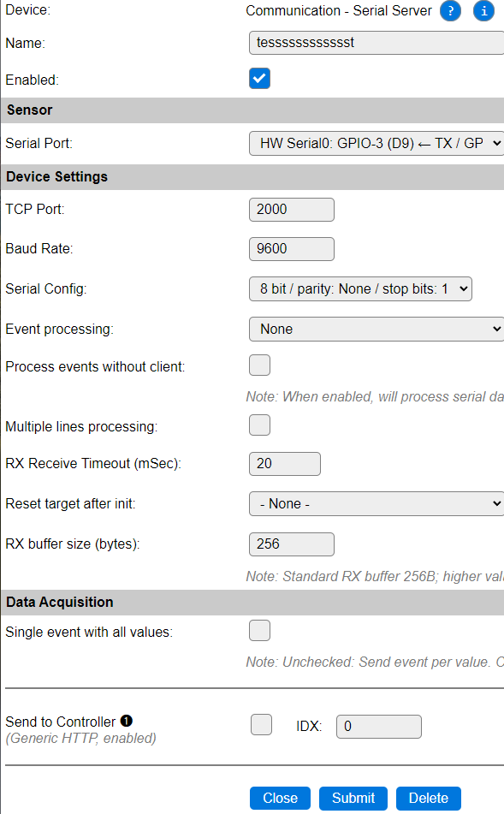Expand Reset target after init dropdown
The width and height of the screenshot is (504, 814).
click(377, 503)
